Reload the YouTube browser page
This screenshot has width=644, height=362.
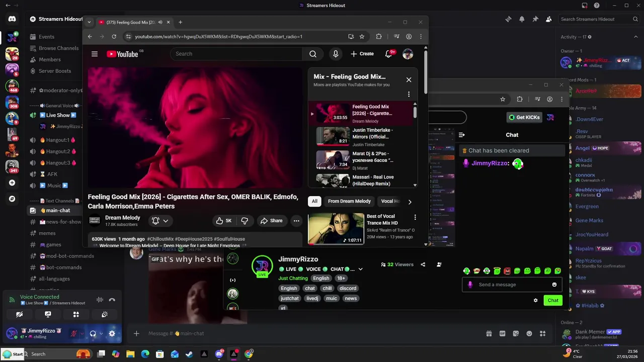114,36
